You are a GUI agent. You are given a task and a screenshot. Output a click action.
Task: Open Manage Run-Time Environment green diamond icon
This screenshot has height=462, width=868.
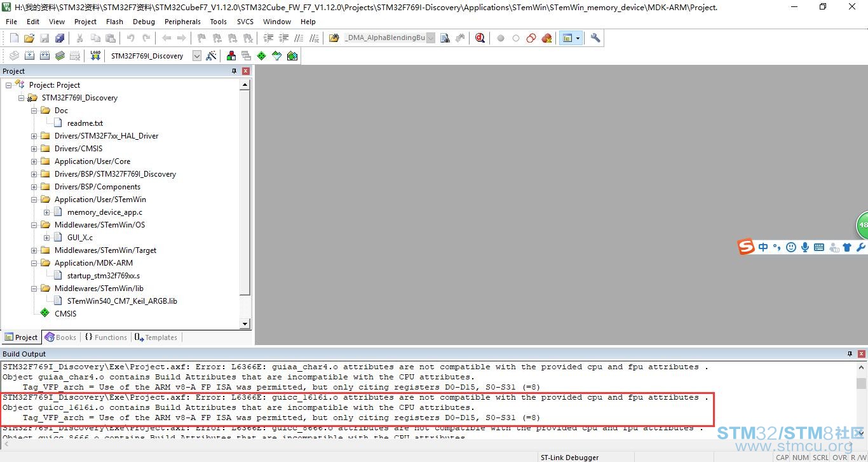262,56
